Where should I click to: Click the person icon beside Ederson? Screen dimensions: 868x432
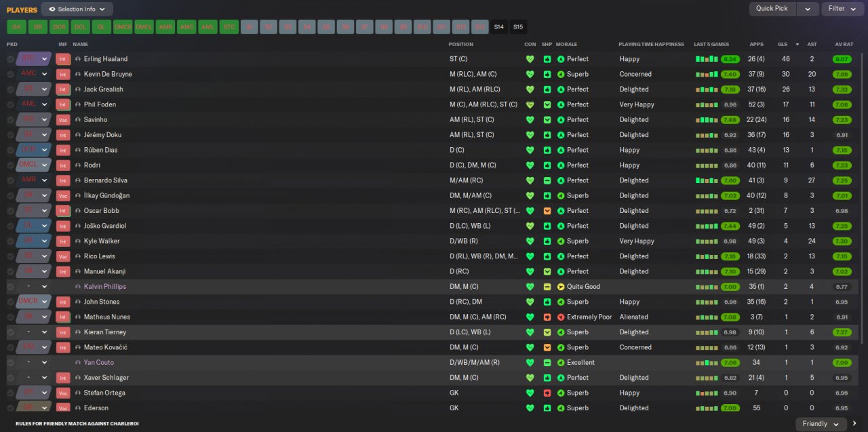pyautogui.click(x=78, y=408)
